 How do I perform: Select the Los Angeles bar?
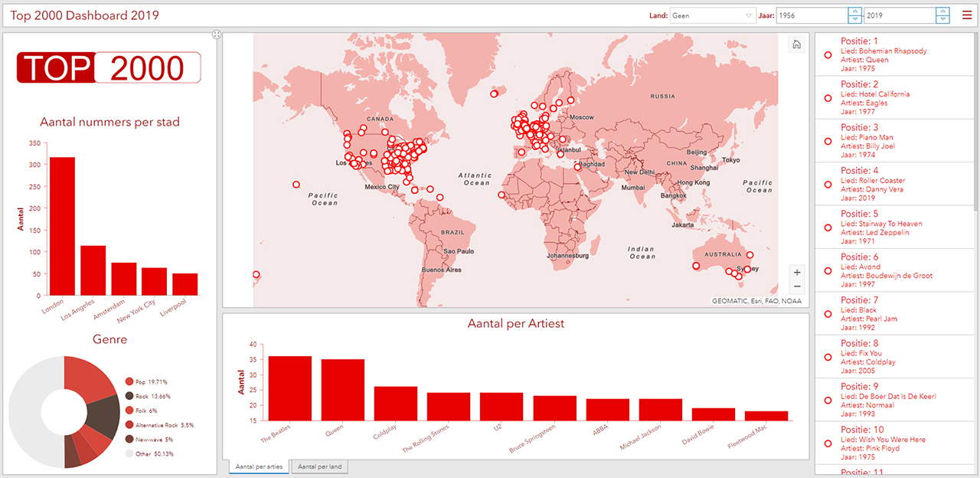(x=93, y=270)
